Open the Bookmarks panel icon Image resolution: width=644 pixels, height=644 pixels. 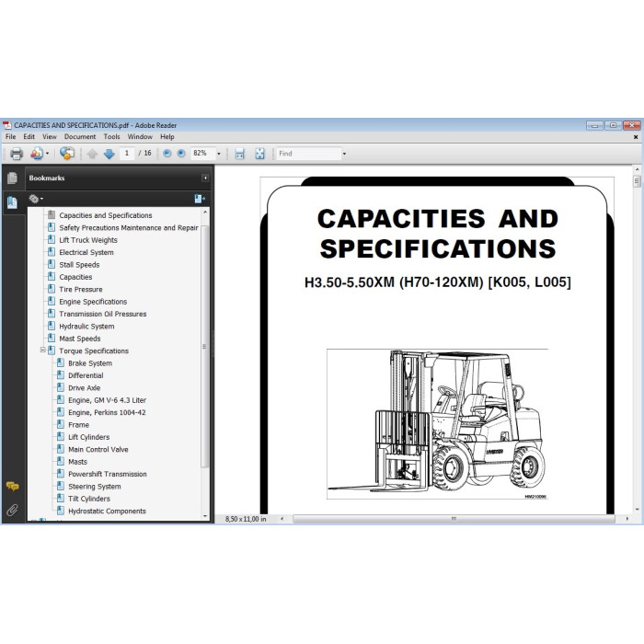point(12,202)
